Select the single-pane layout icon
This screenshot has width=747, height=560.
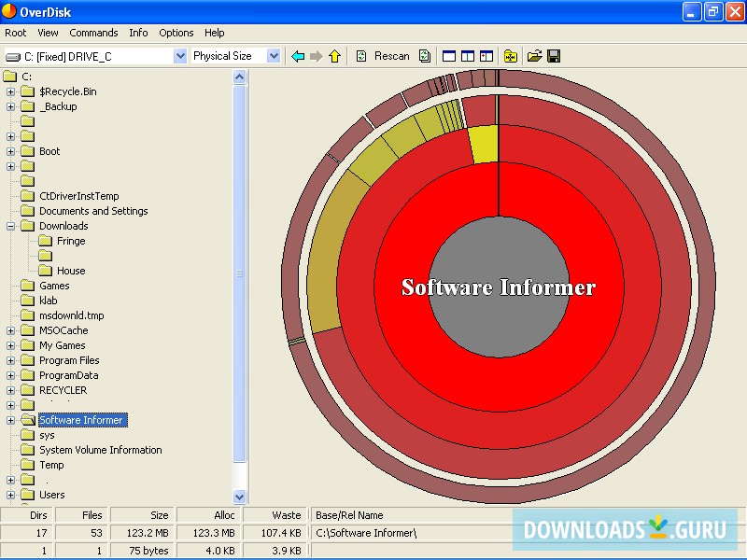[x=450, y=56]
